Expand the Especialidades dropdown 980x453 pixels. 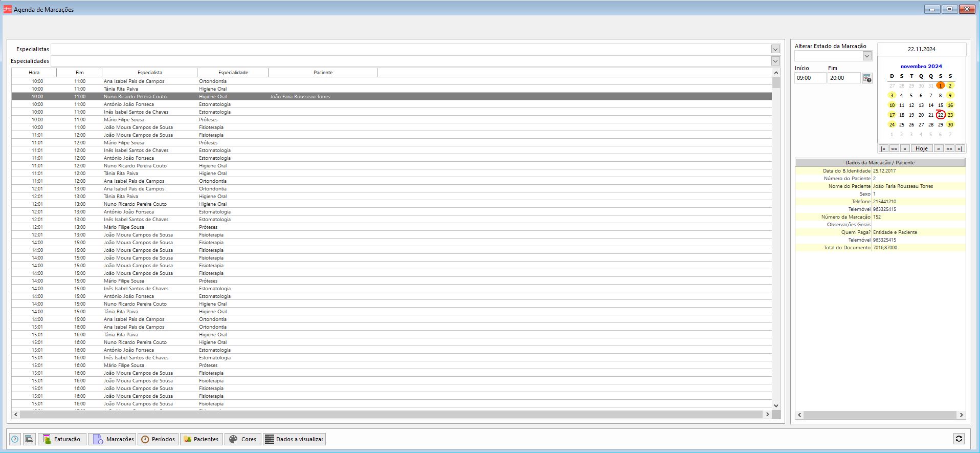tap(775, 61)
